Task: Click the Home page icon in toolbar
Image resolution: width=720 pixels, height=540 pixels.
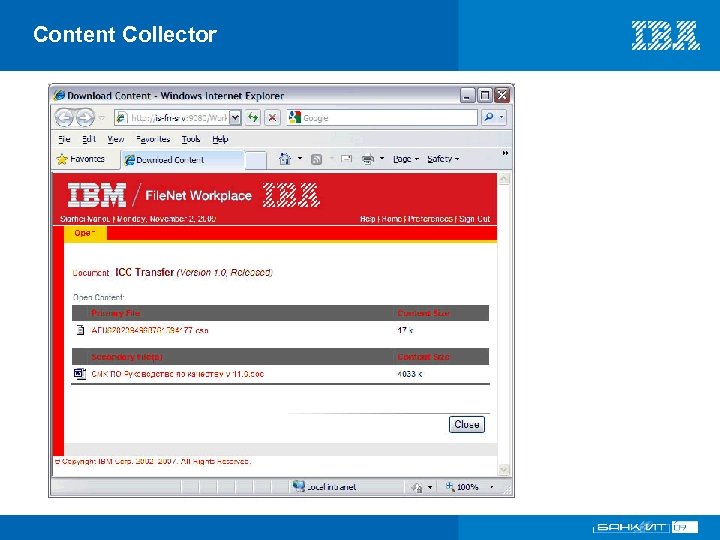Action: [x=285, y=159]
